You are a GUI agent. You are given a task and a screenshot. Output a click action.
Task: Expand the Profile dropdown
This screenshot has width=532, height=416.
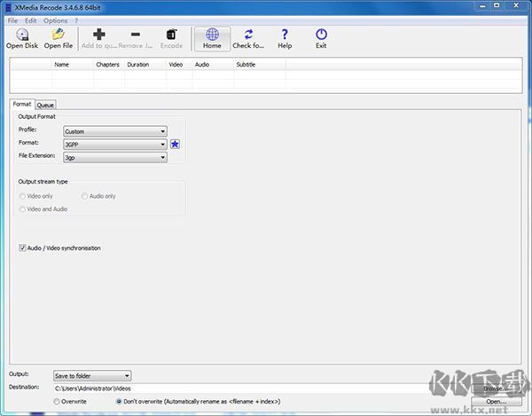pos(115,131)
